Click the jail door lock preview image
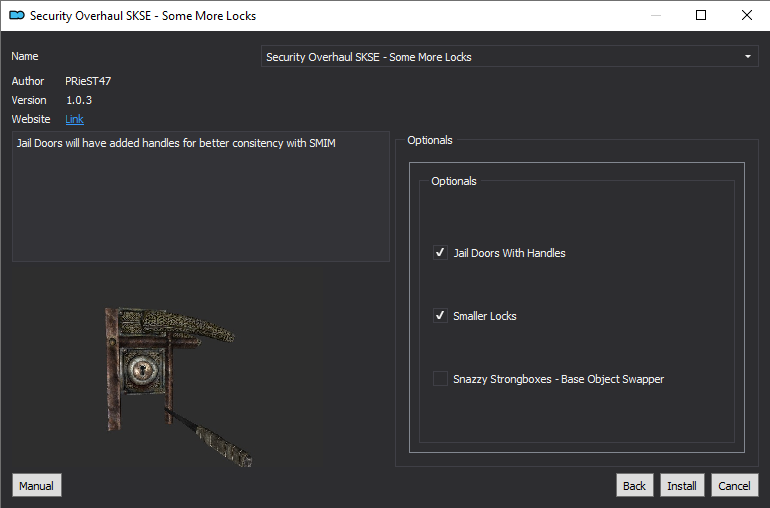Screen dimensions: 770x508 point(178,386)
